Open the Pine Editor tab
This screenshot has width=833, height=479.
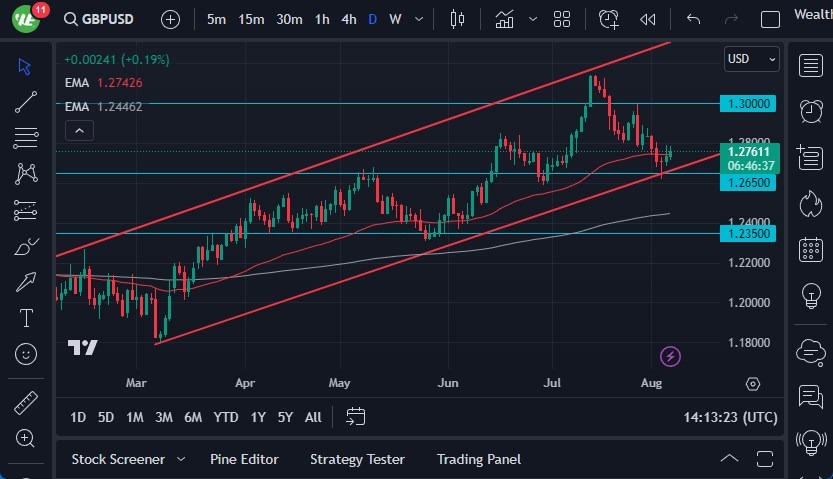(244, 459)
